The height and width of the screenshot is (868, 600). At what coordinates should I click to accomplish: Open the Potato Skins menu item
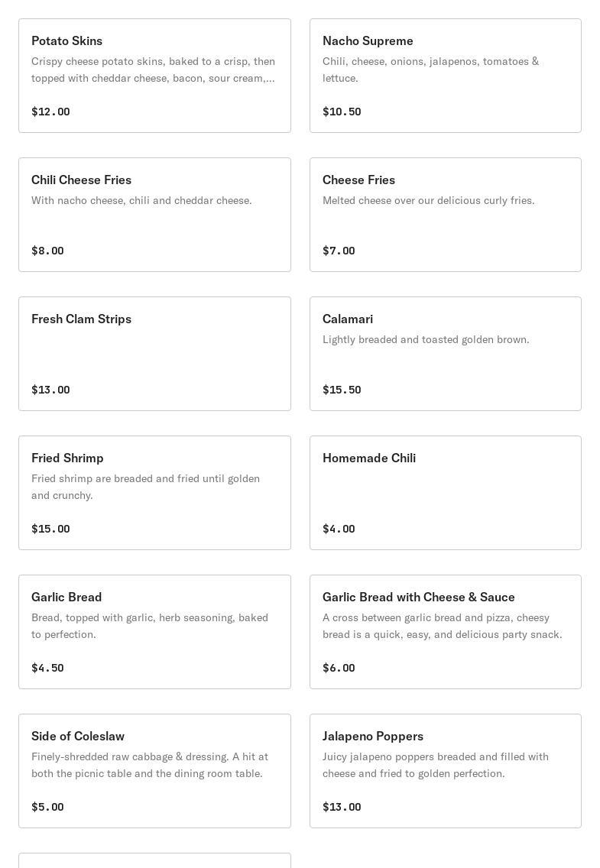click(154, 76)
